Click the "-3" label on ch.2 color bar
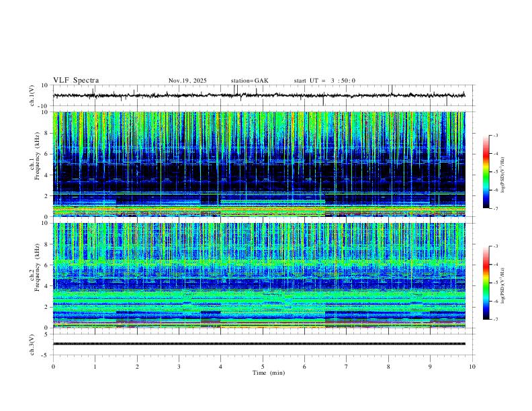 pyautogui.click(x=495, y=246)
